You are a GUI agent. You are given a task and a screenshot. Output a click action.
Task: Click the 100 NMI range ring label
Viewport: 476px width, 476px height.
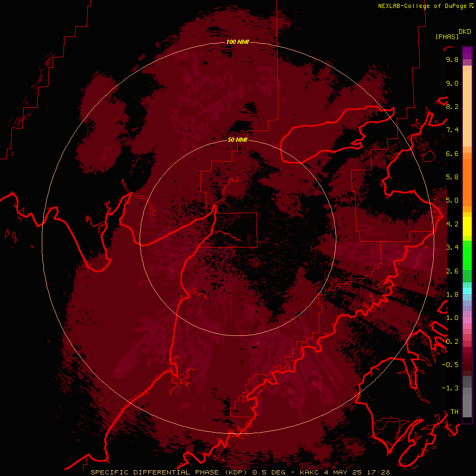pos(237,42)
